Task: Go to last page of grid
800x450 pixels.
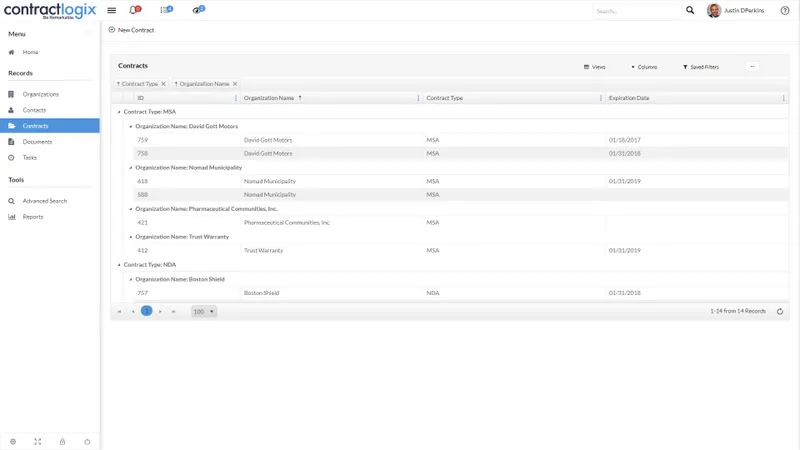Action: pyautogui.click(x=173, y=311)
